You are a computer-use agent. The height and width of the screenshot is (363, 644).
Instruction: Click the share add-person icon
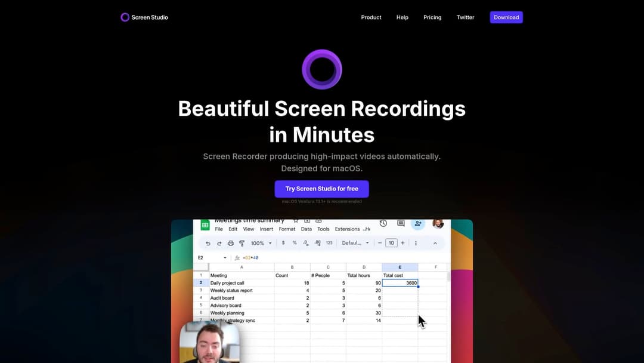click(x=418, y=223)
